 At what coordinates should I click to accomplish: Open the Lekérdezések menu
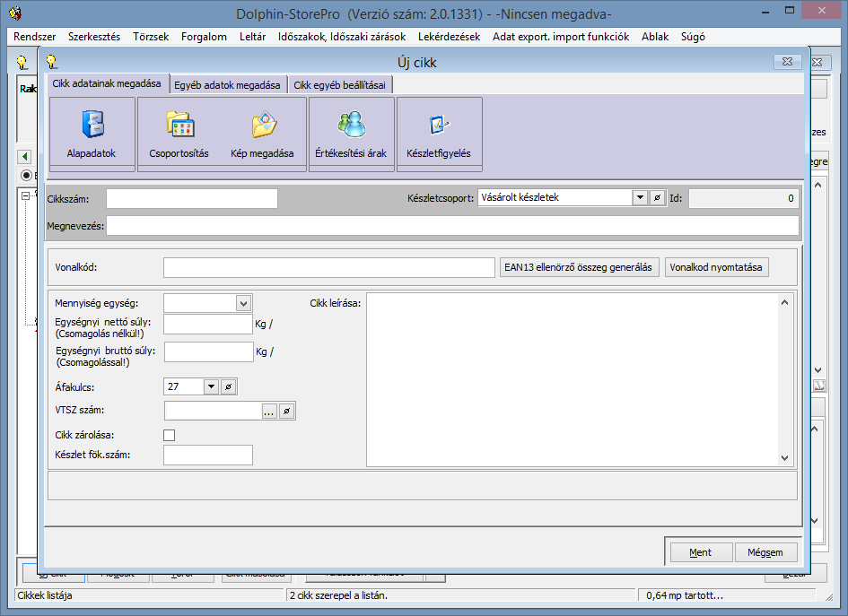[449, 37]
